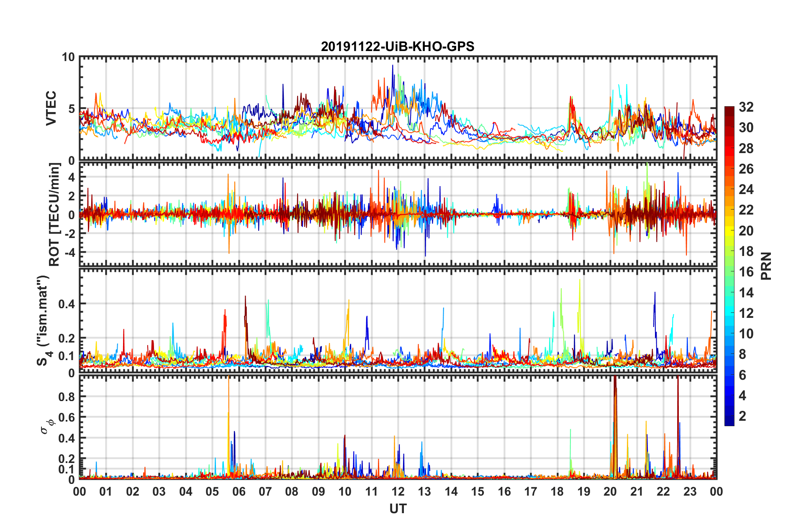
Task: Click x-axis hour tick label 01
Action: coord(106,492)
